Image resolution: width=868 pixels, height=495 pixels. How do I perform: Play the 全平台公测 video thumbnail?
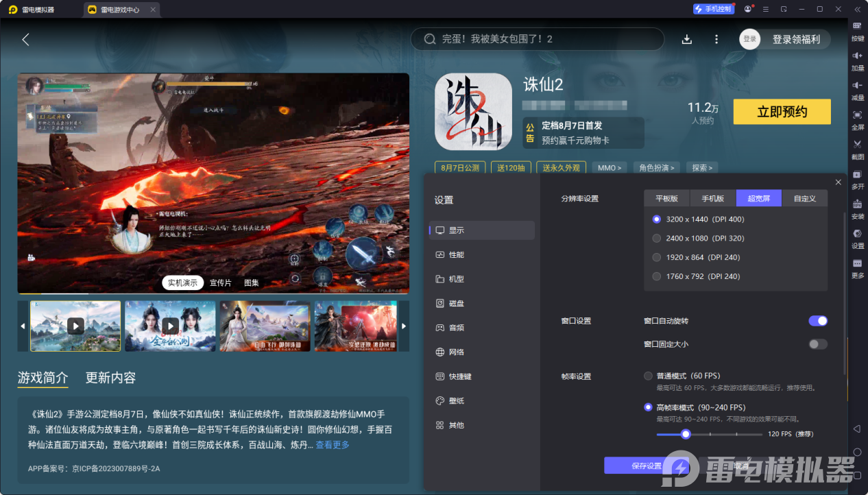[x=170, y=326]
